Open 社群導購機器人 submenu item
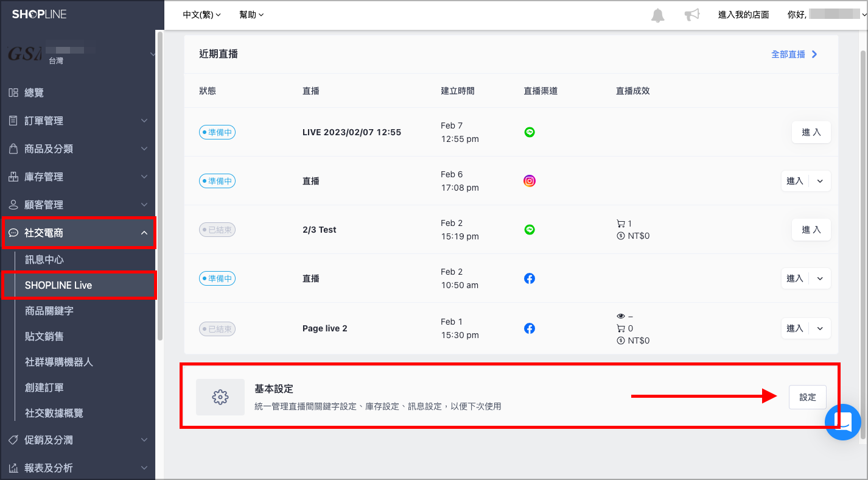The height and width of the screenshot is (480, 868). 59,362
